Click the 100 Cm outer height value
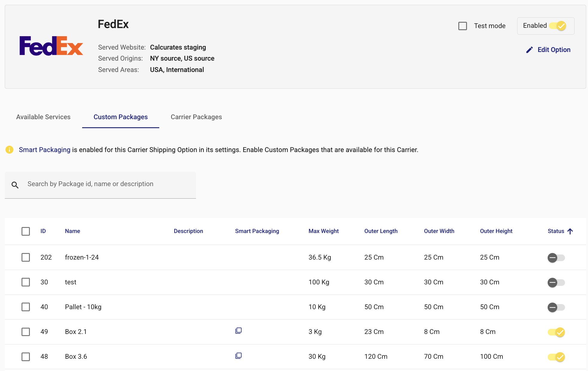 (x=491, y=357)
